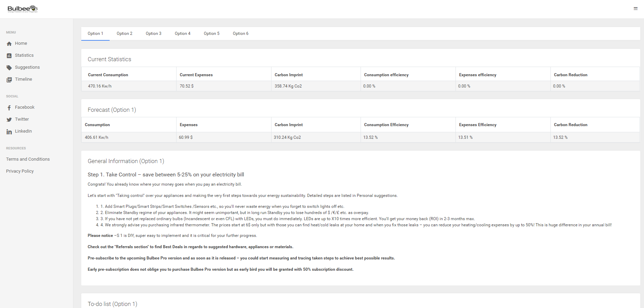Click the Add Smart Plugs list item
Image resolution: width=644 pixels, height=308 pixels.
click(x=222, y=206)
